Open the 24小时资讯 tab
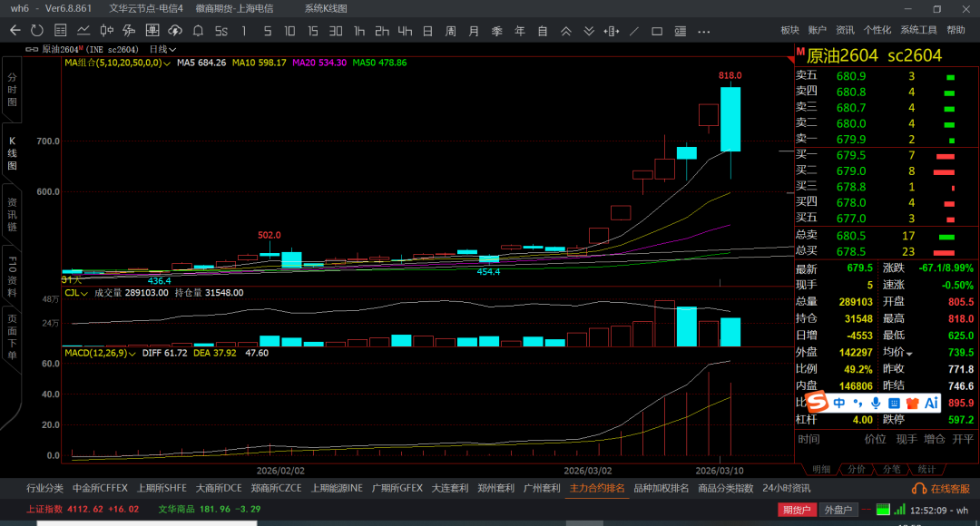Image resolution: width=980 pixels, height=526 pixels. click(786, 489)
